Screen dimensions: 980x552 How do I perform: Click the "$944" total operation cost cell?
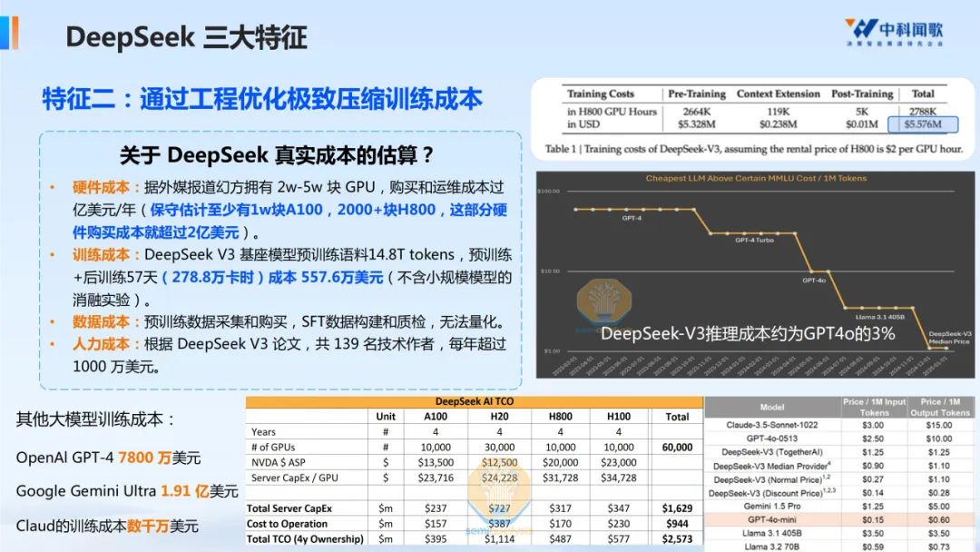677,524
